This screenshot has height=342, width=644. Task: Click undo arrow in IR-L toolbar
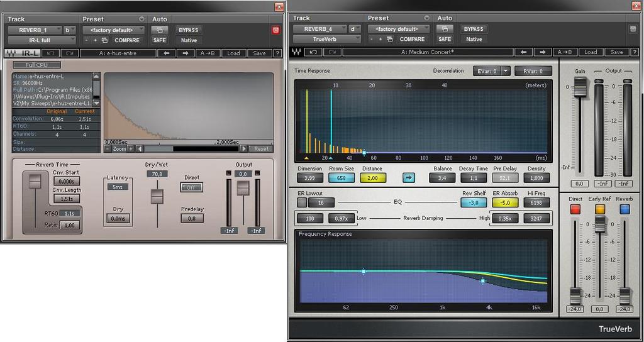[x=51, y=53]
